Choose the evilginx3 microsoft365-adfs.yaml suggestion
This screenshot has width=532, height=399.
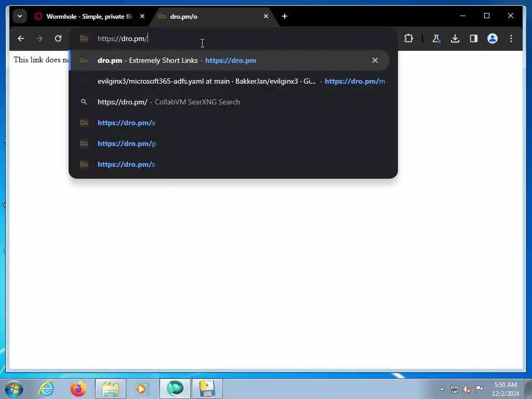pyautogui.click(x=233, y=82)
